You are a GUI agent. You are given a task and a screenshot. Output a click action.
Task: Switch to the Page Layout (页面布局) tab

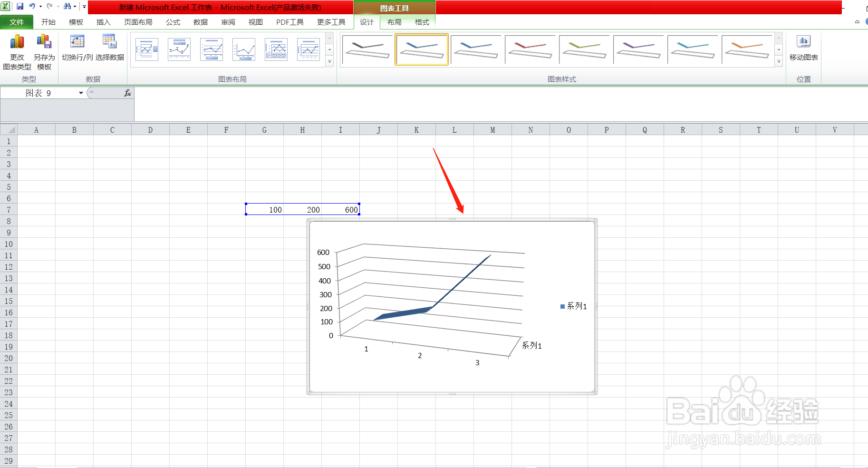[138, 22]
